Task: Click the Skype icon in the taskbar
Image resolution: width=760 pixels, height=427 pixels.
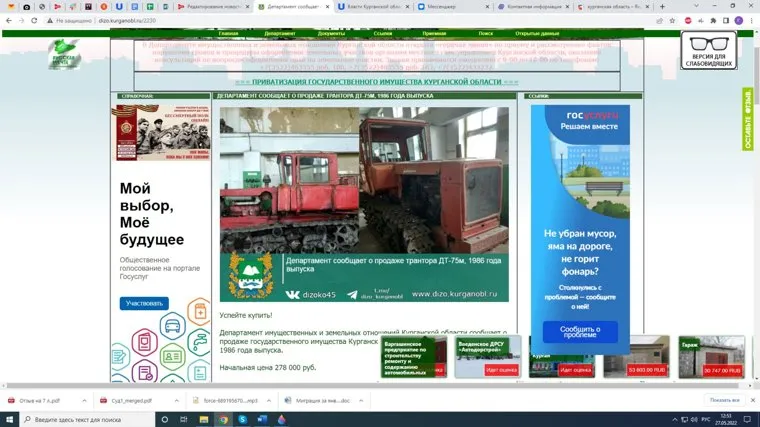Action: 243,419
